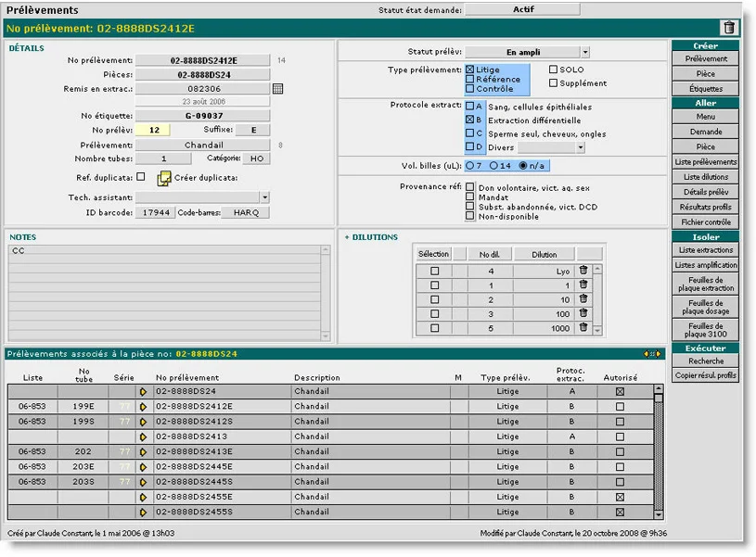This screenshot has width=756, height=557.
Task: Open the Divers protocol dropdown
Action: (581, 147)
